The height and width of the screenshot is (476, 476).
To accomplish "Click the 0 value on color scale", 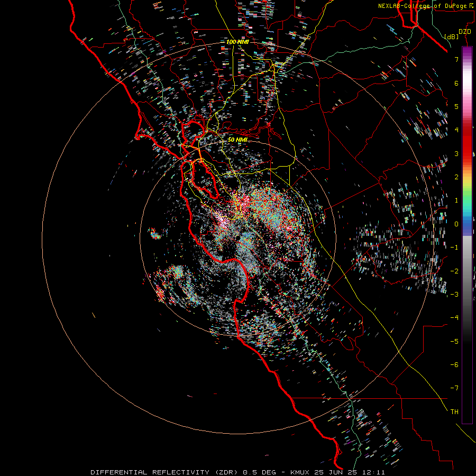I will pyautogui.click(x=456, y=224).
